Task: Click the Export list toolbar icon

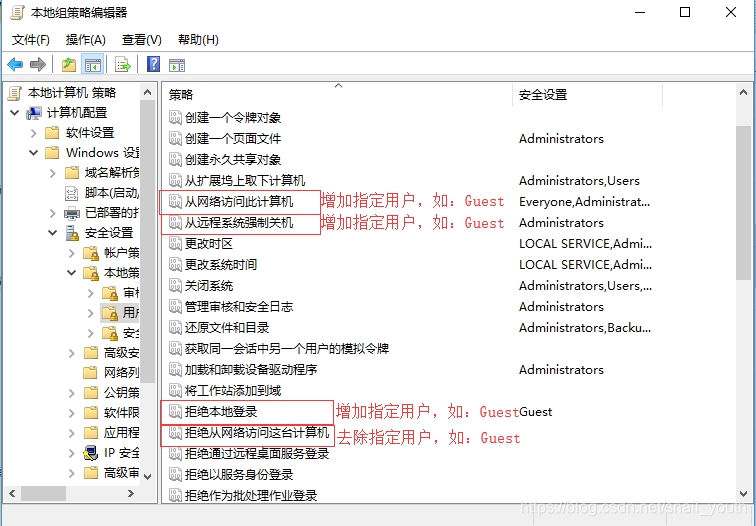Action: coord(123,65)
